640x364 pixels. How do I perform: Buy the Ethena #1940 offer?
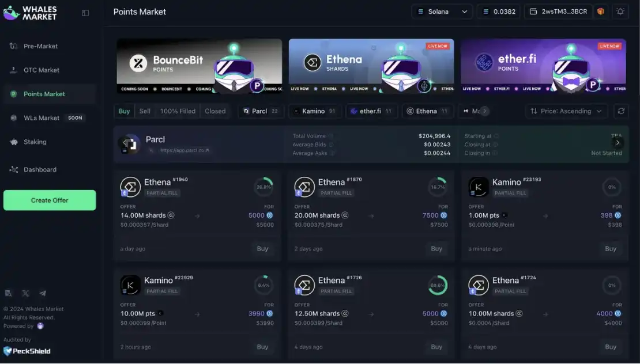[x=262, y=249]
